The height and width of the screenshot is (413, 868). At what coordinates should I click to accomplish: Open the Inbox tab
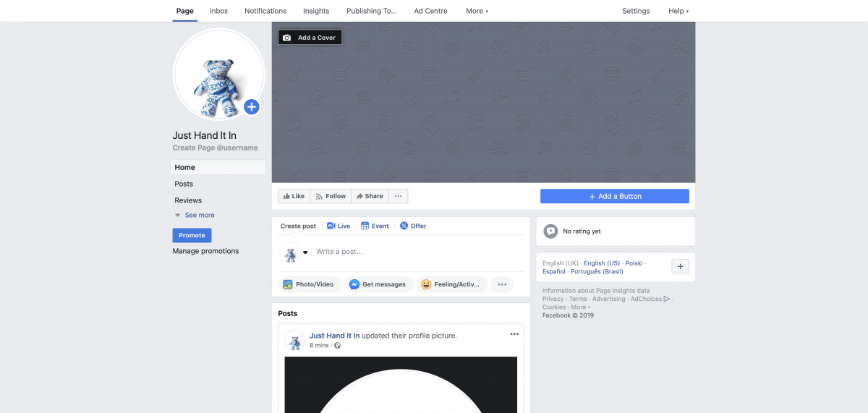click(218, 11)
